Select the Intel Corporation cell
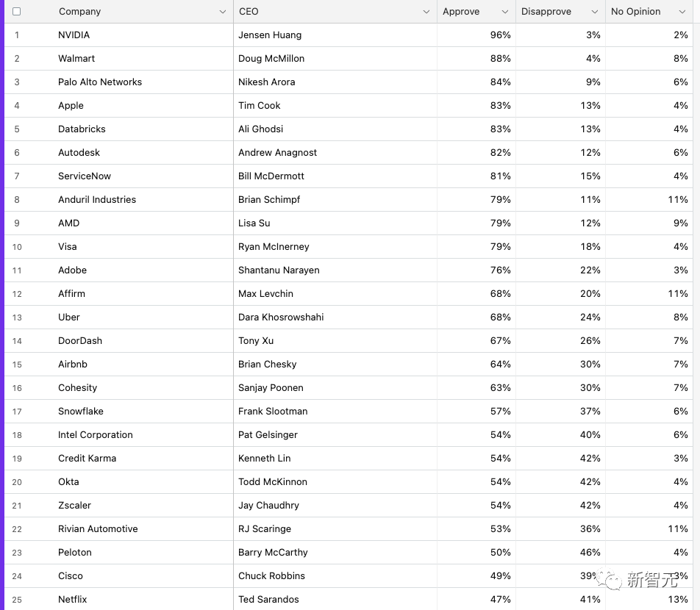This screenshot has height=610, width=700. click(x=96, y=435)
